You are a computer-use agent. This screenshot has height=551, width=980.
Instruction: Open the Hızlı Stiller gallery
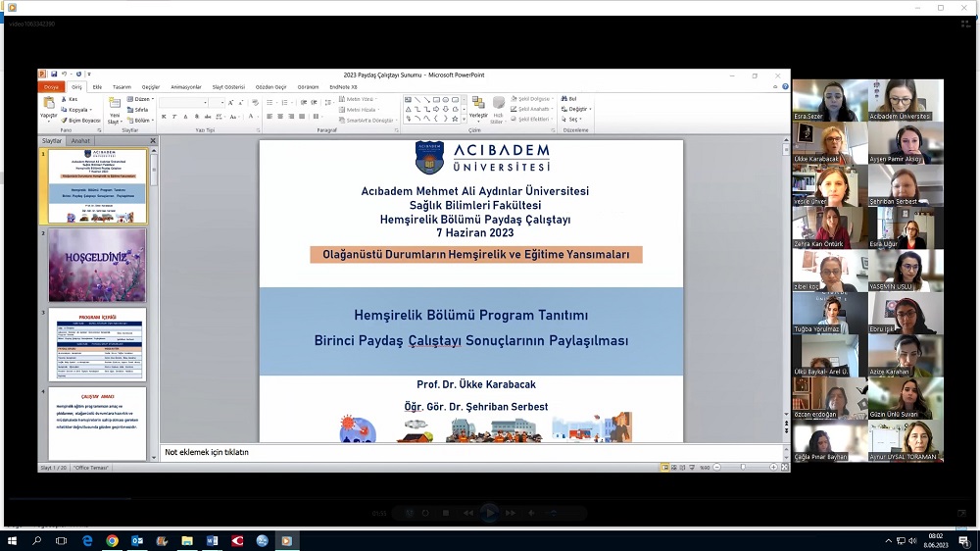click(x=498, y=108)
